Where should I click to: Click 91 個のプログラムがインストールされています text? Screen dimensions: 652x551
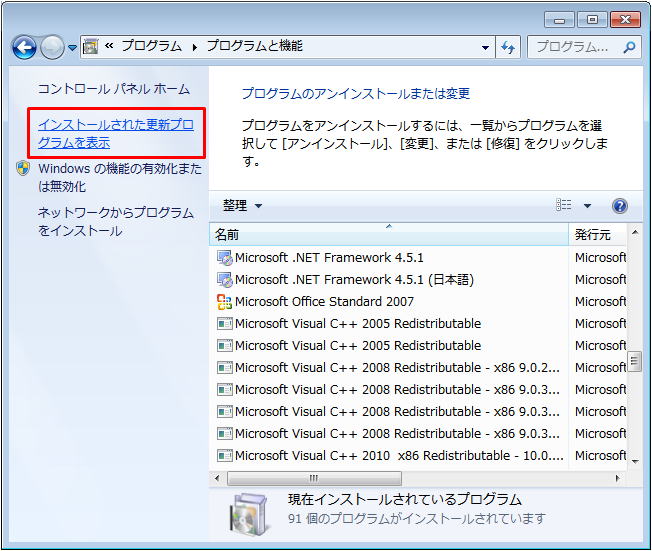click(417, 519)
